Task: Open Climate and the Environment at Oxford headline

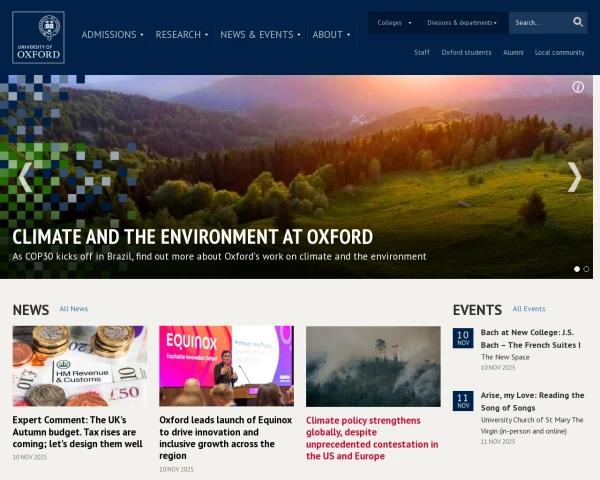Action: point(192,237)
